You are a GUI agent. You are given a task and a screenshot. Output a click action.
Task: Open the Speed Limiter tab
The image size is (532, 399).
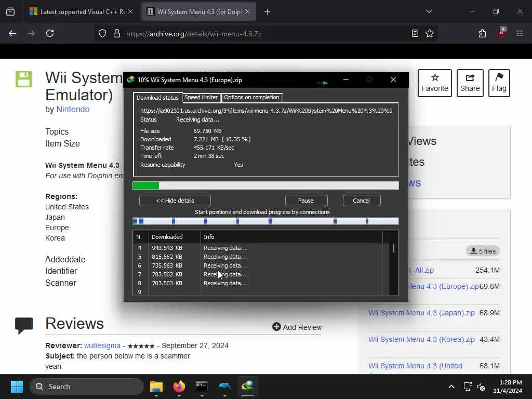(201, 97)
